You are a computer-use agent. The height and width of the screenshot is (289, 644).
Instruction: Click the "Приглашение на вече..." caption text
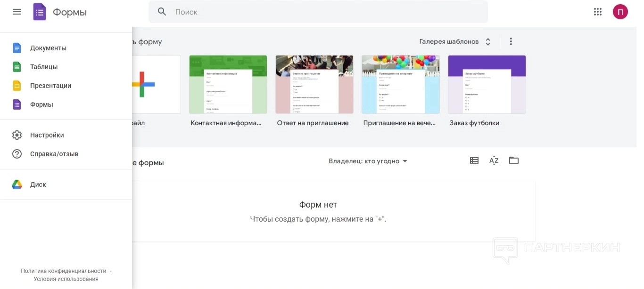tap(399, 123)
